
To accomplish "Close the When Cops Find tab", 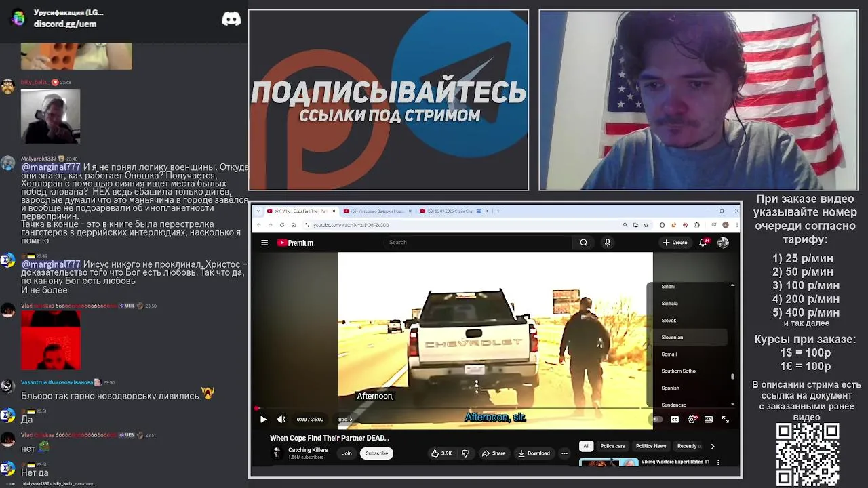I will pyautogui.click(x=333, y=211).
